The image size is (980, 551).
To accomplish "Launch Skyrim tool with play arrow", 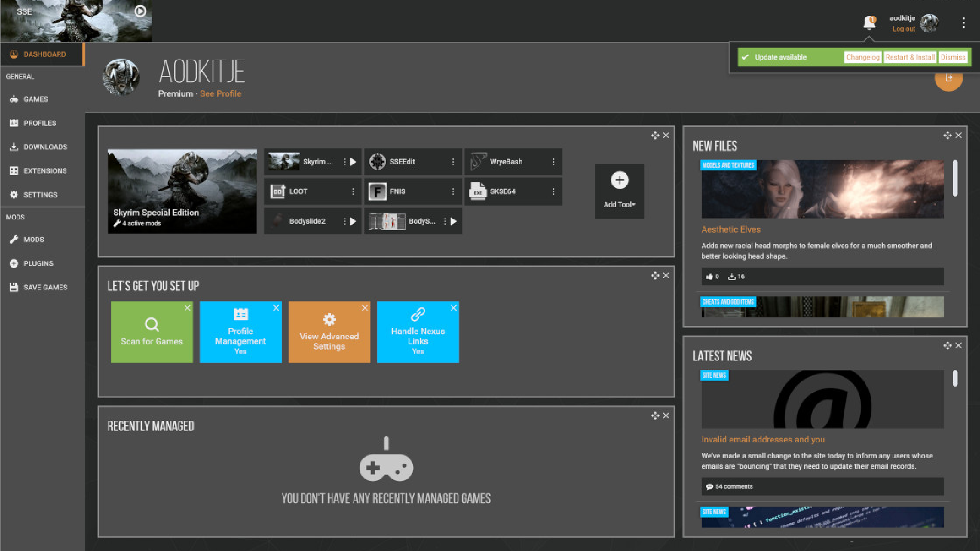I will (353, 162).
